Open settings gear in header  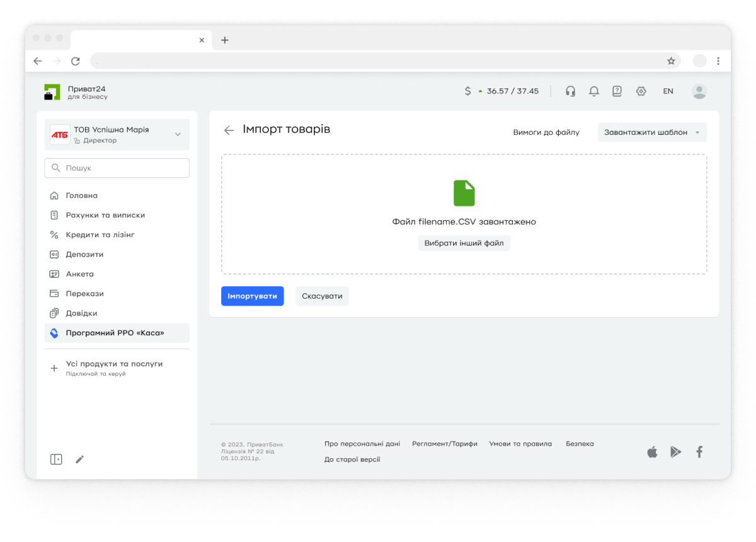[641, 91]
